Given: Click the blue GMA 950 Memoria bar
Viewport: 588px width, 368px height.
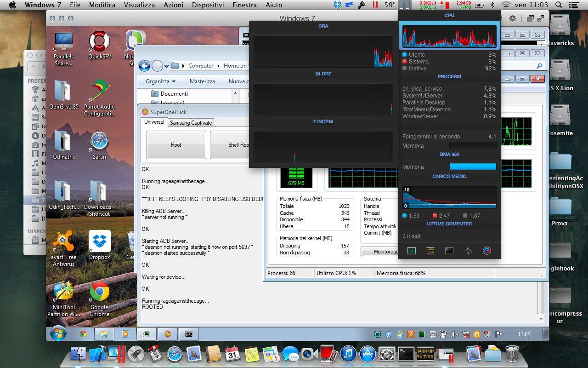Looking at the screenshot, I should coord(473,167).
